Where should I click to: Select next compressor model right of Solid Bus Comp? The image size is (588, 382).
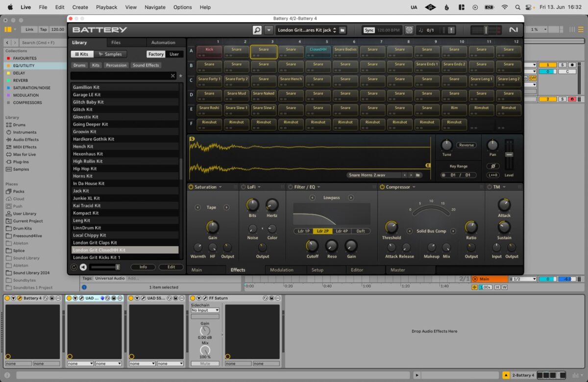click(x=453, y=231)
